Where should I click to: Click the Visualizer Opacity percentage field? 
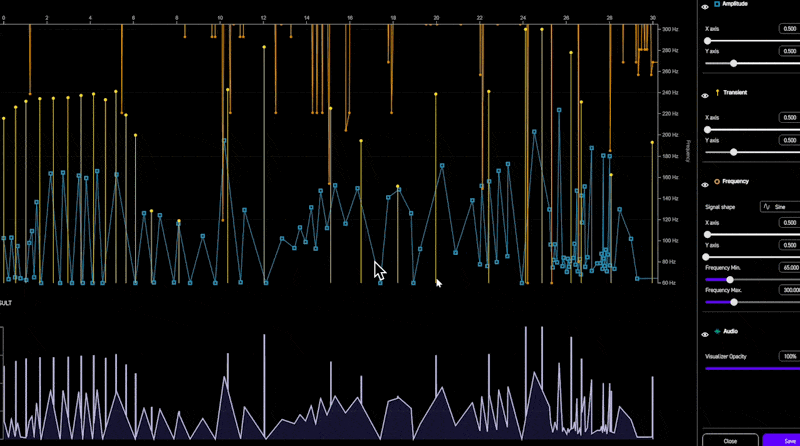coord(789,356)
